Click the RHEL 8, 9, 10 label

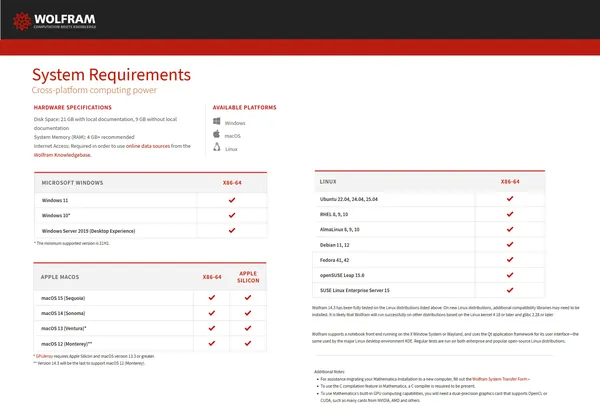(x=334, y=215)
